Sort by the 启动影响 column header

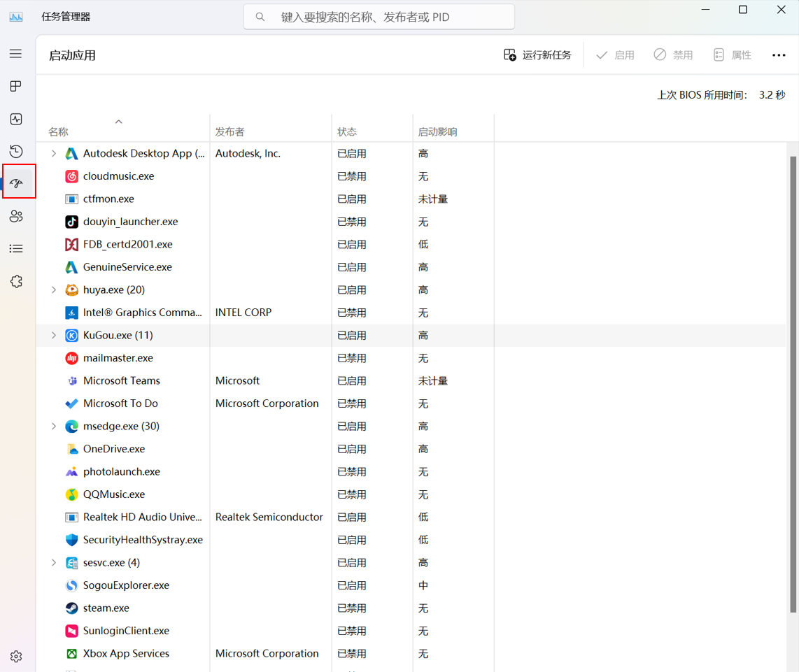[437, 131]
